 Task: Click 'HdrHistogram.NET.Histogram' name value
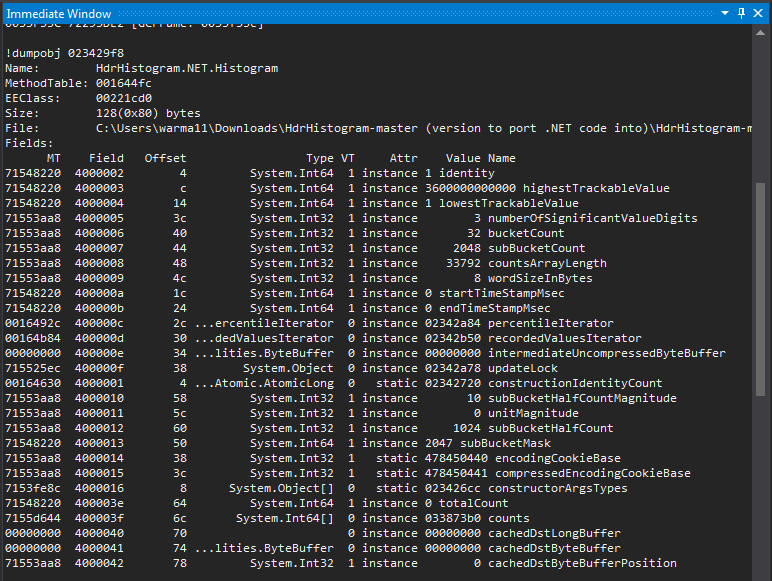[x=187, y=68]
